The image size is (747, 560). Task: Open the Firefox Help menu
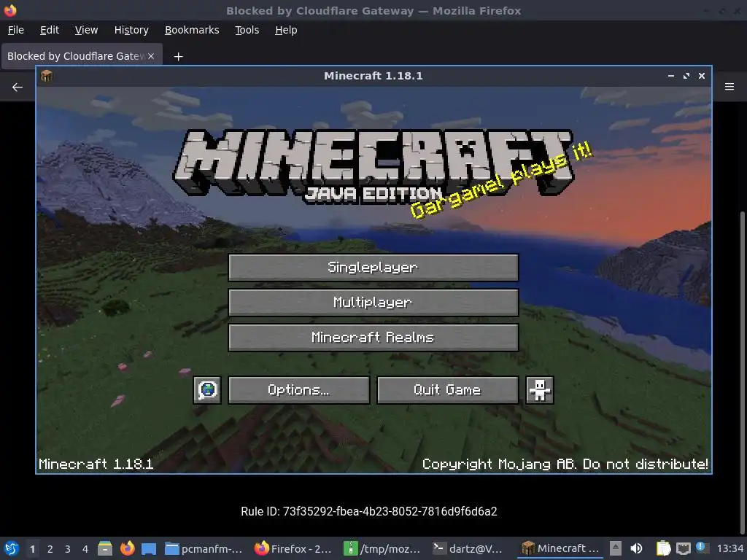tap(286, 30)
